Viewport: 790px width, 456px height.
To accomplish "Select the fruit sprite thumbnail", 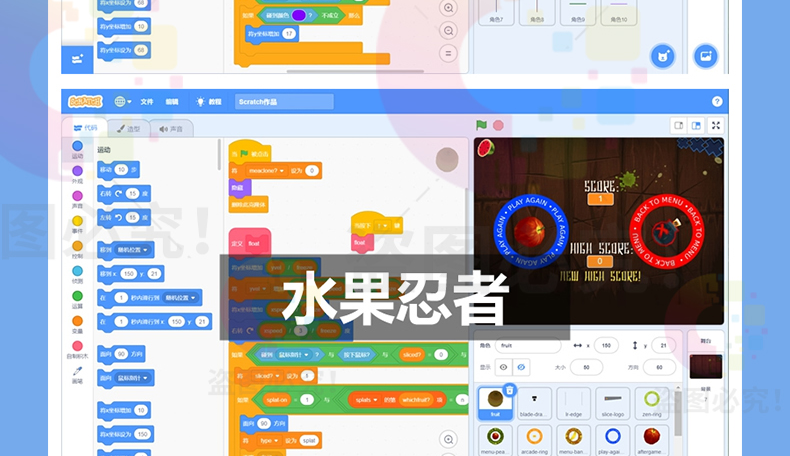I will tap(495, 403).
